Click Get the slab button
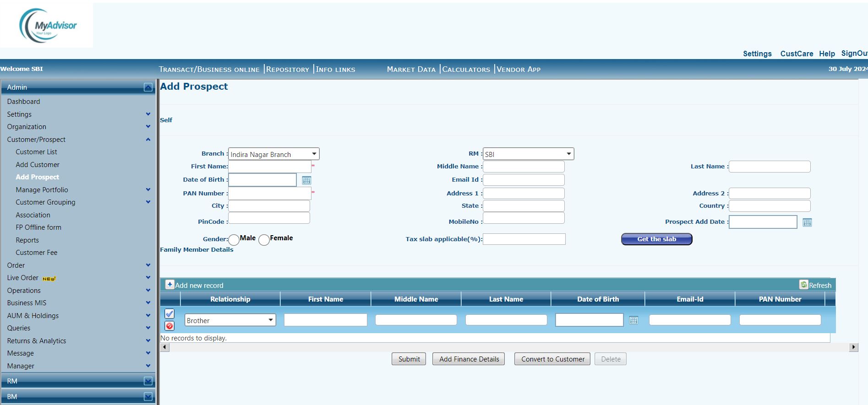This screenshot has width=868, height=405. pos(657,239)
